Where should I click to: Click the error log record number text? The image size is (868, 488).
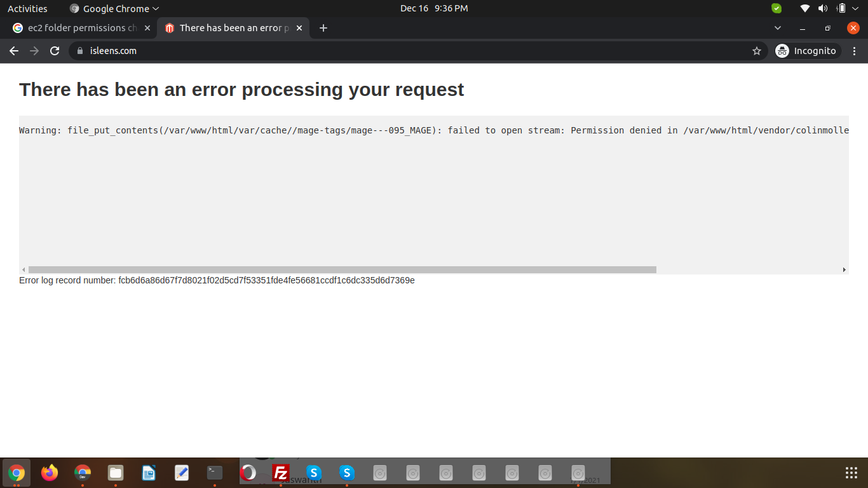(217, 280)
